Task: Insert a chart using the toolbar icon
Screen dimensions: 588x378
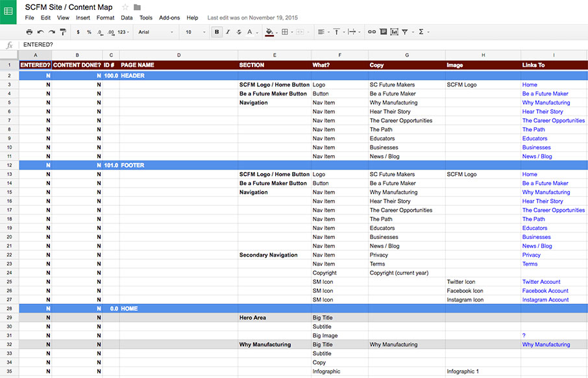Action: 394,32
